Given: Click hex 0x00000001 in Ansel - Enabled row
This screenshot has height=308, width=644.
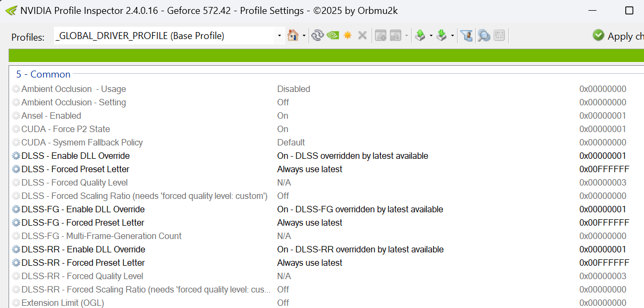Looking at the screenshot, I should tap(603, 116).
